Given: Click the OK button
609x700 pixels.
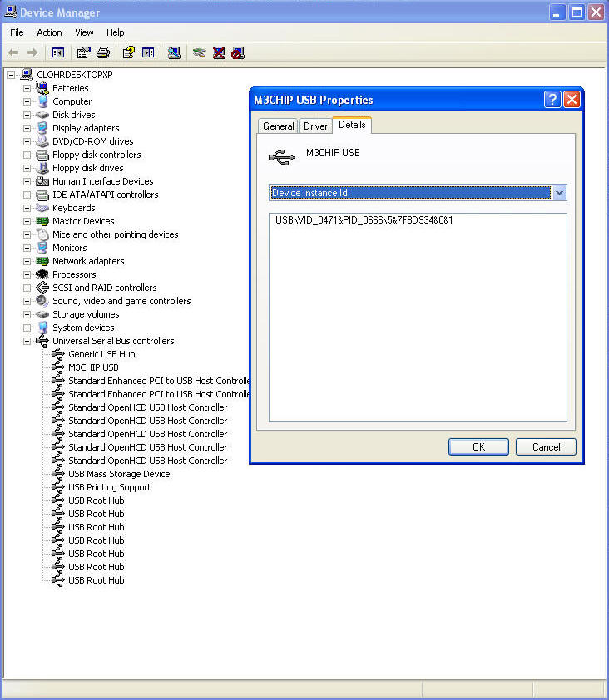Looking at the screenshot, I should tap(478, 447).
